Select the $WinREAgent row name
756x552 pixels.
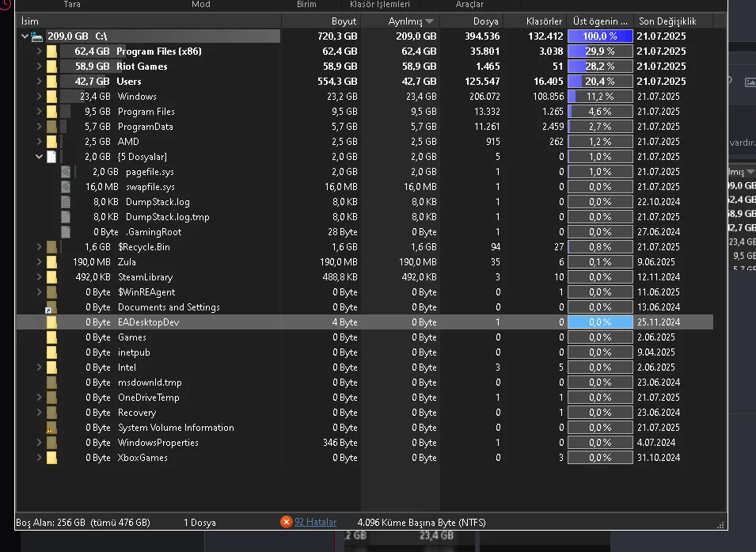tap(146, 292)
